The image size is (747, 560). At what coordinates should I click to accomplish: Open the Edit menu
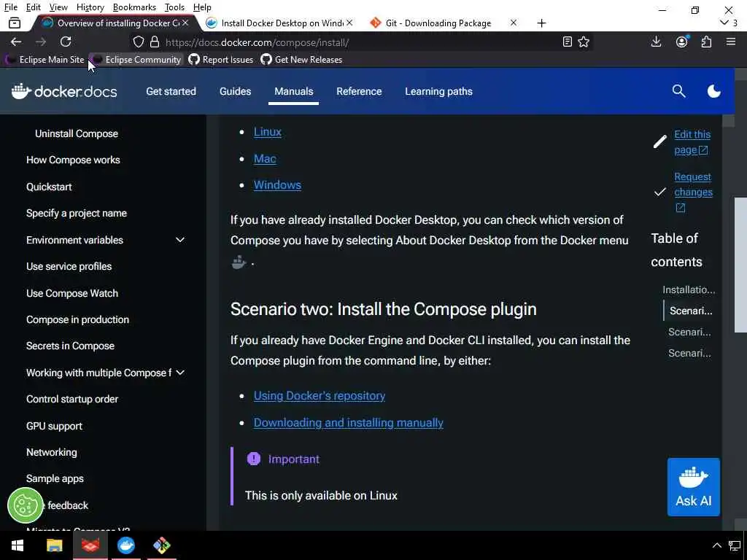click(x=33, y=7)
